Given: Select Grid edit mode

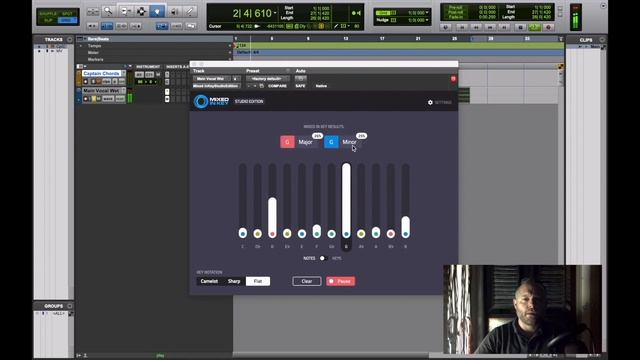Looking at the screenshot, I should tap(67, 20).
